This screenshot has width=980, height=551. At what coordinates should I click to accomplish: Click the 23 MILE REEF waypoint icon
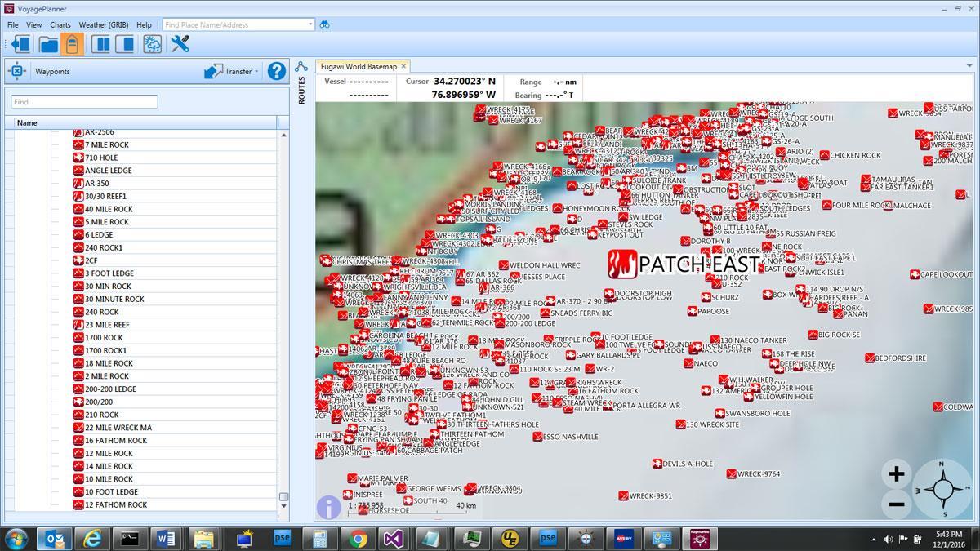click(x=78, y=325)
